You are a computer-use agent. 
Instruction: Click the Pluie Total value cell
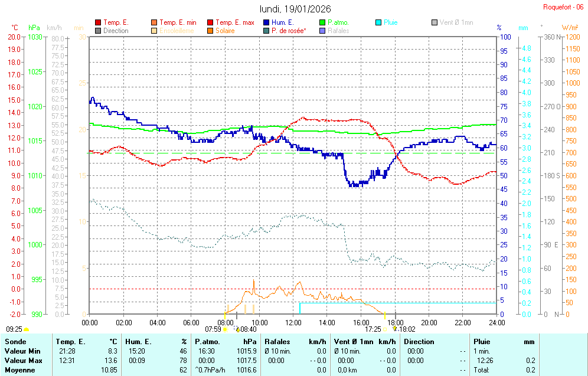point(530,370)
